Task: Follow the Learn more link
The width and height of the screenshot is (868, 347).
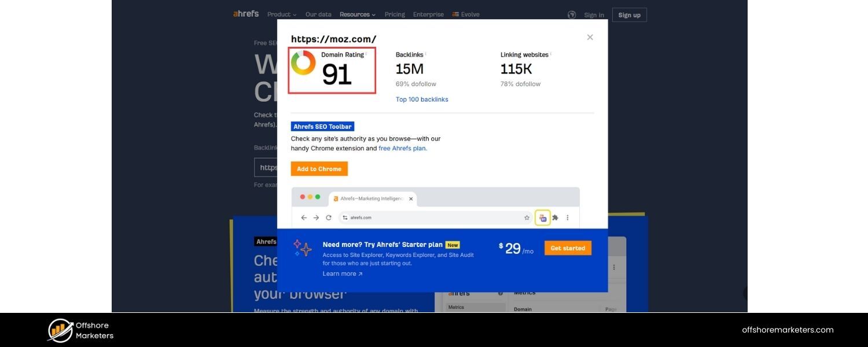Action: (343, 274)
